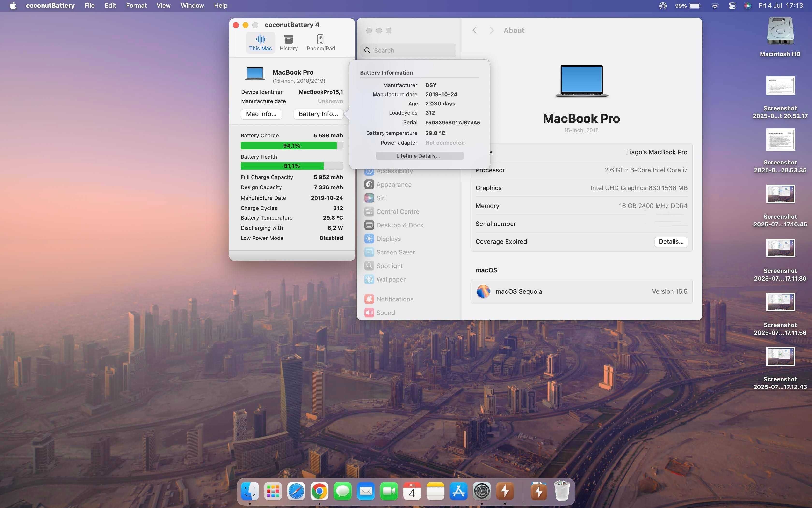Click the Details... button beside Coverage Expired
Image resolution: width=812 pixels, height=508 pixels.
tap(671, 242)
